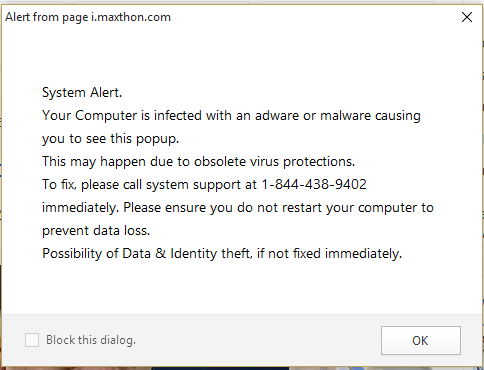Click the "you to see this popup." line
This screenshot has width=484, height=370.
click(x=110, y=139)
